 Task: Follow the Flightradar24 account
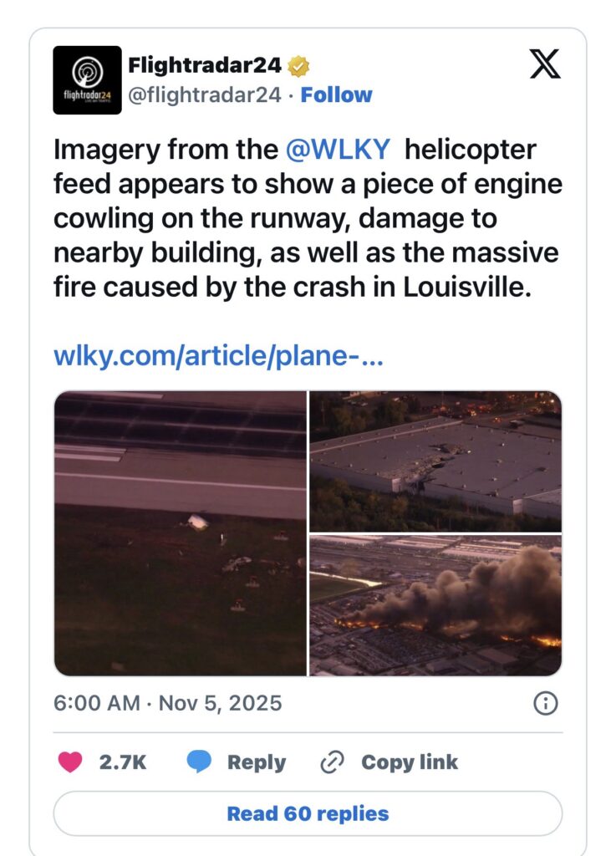pos(336,95)
